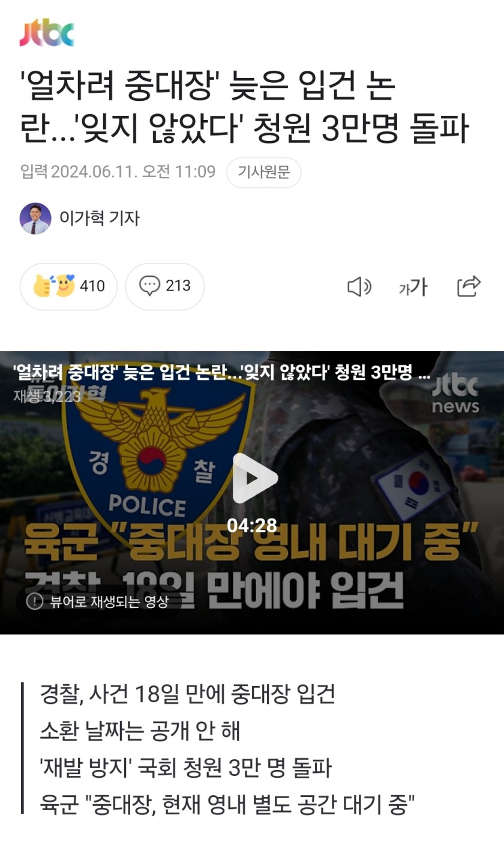Tap the speaker read-aloud icon
The width and height of the screenshot is (504, 854).
(359, 287)
